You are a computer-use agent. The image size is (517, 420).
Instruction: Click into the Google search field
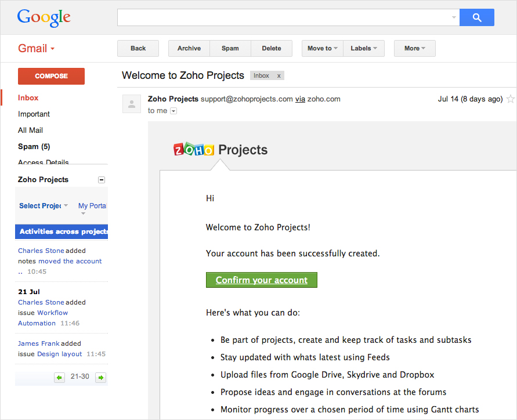pos(284,18)
